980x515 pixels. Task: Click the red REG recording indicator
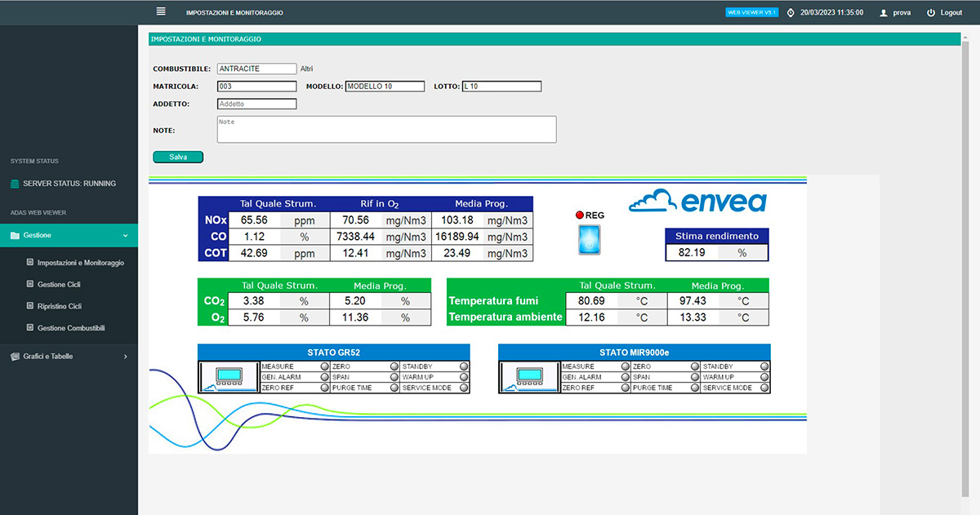580,215
